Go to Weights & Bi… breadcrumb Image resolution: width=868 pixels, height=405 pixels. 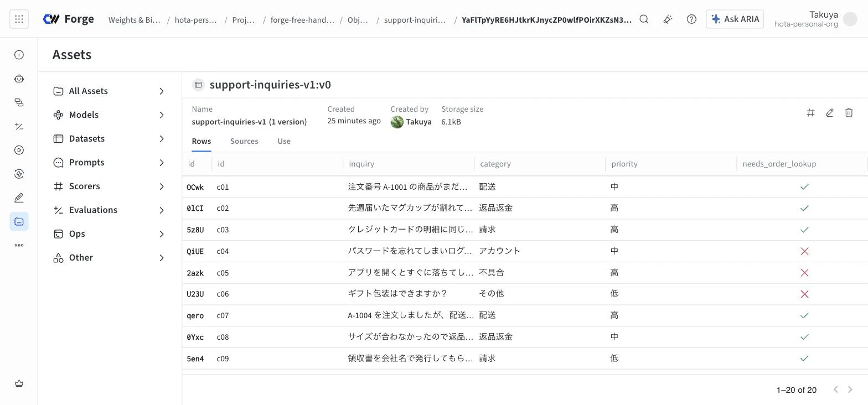(135, 20)
